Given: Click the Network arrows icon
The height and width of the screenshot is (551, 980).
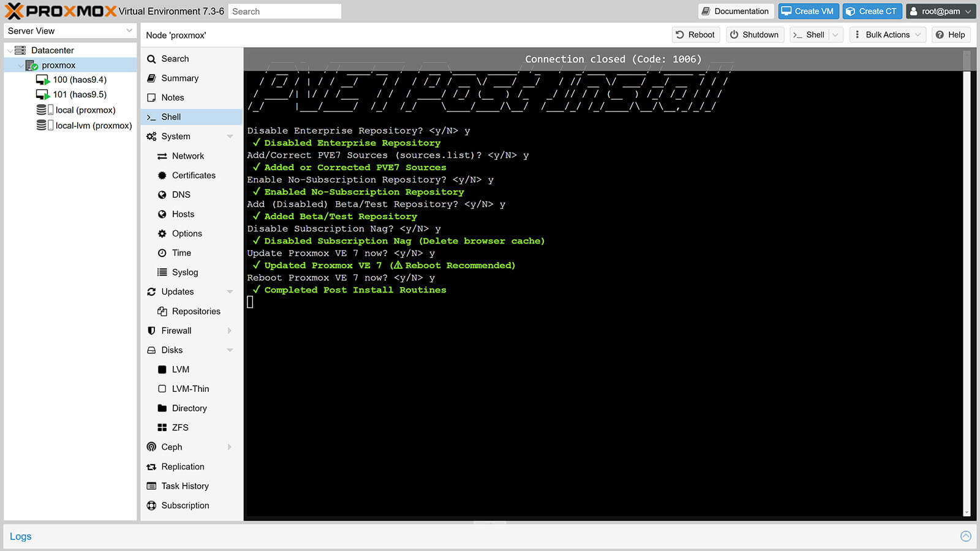Looking at the screenshot, I should [x=162, y=156].
